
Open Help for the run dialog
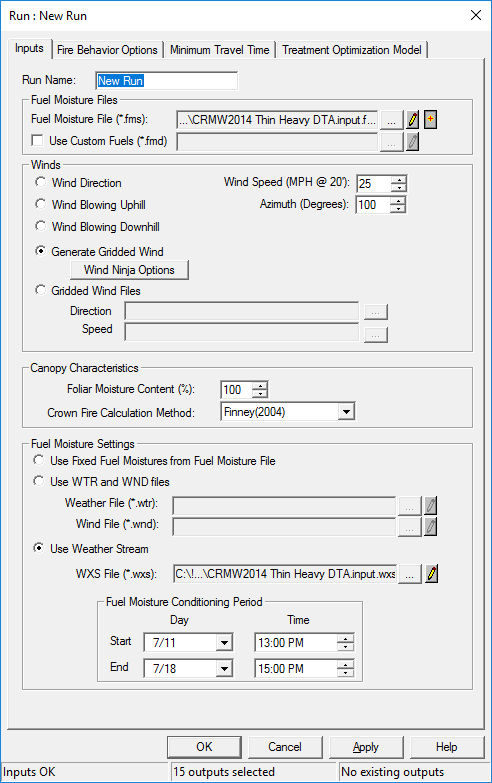(x=447, y=747)
